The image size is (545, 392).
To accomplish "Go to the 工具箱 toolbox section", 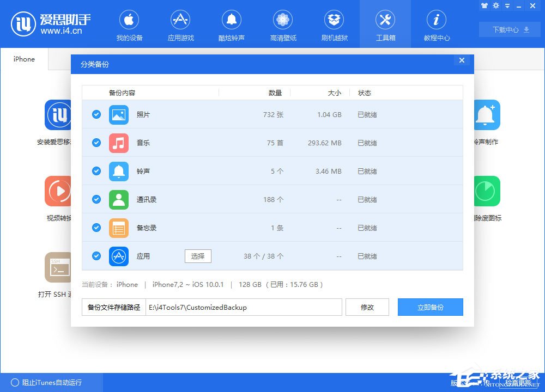I will 385,24.
